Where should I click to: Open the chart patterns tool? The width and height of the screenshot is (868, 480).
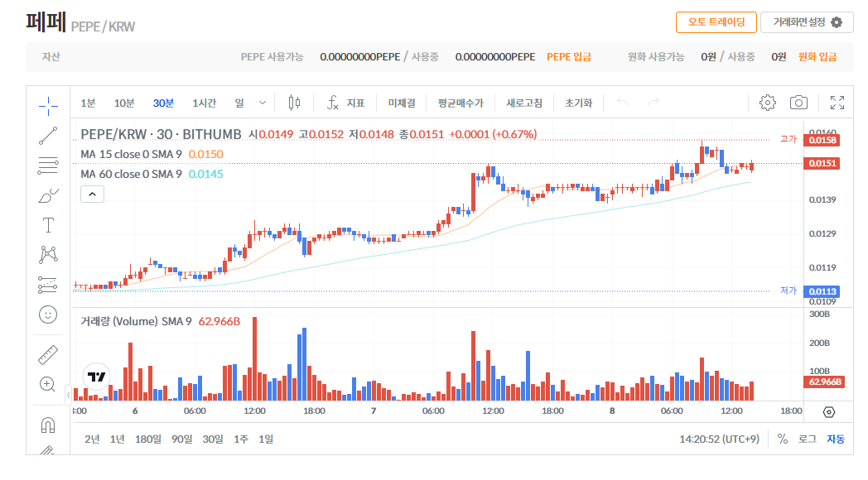[x=48, y=255]
